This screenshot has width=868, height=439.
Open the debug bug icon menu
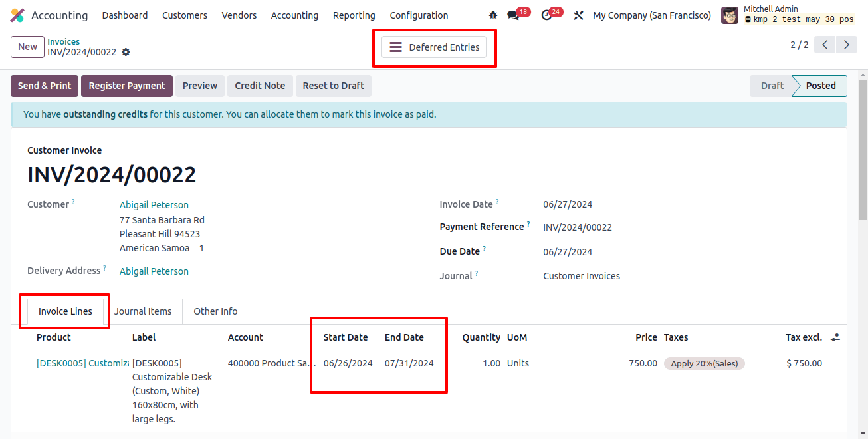492,15
